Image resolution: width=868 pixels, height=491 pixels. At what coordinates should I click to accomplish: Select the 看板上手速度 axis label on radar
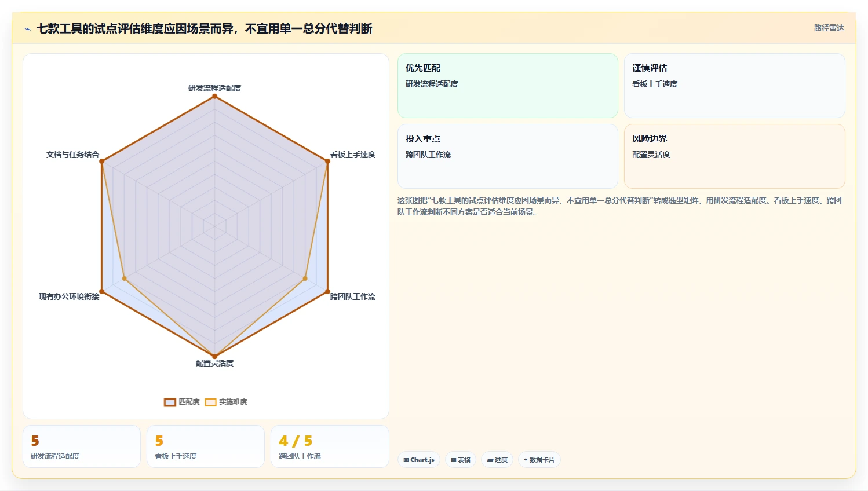coord(353,155)
